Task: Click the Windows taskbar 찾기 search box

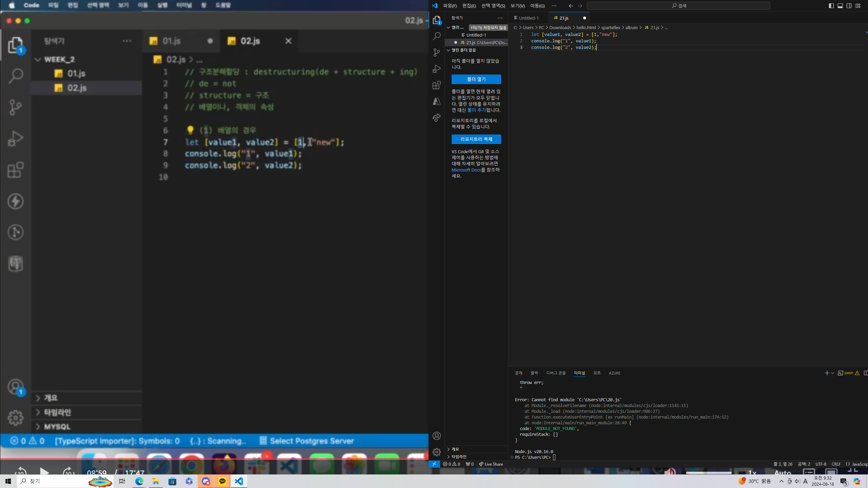Action: 65,481
